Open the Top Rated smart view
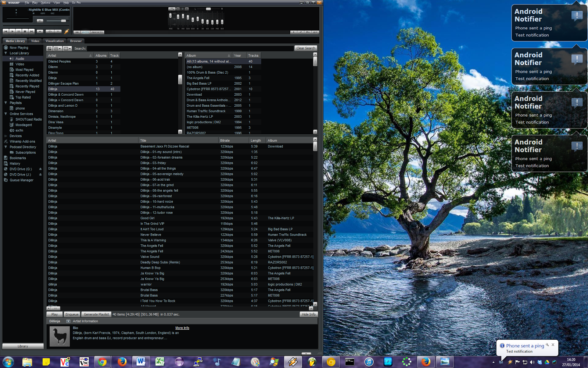The height and width of the screenshot is (368, 588). point(23,97)
